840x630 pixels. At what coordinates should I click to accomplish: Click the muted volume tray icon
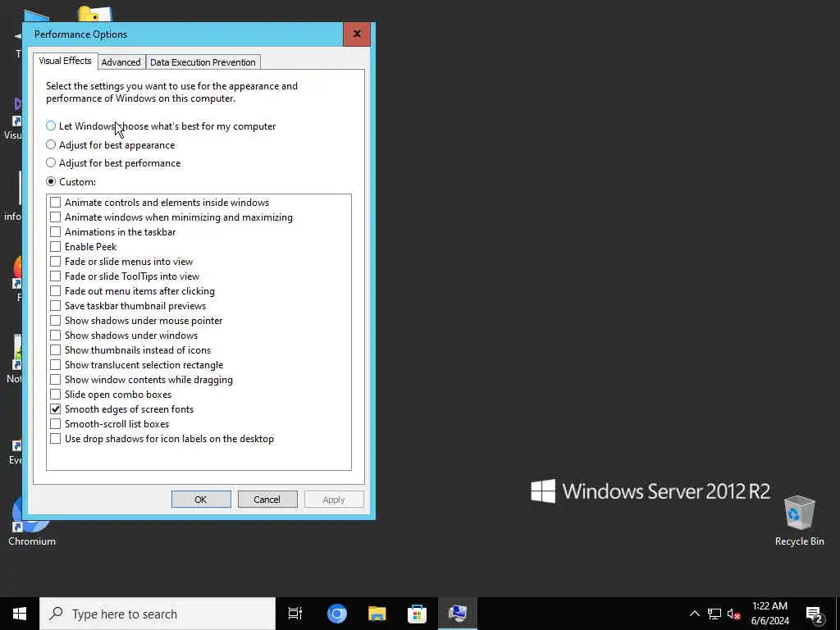[x=733, y=614]
